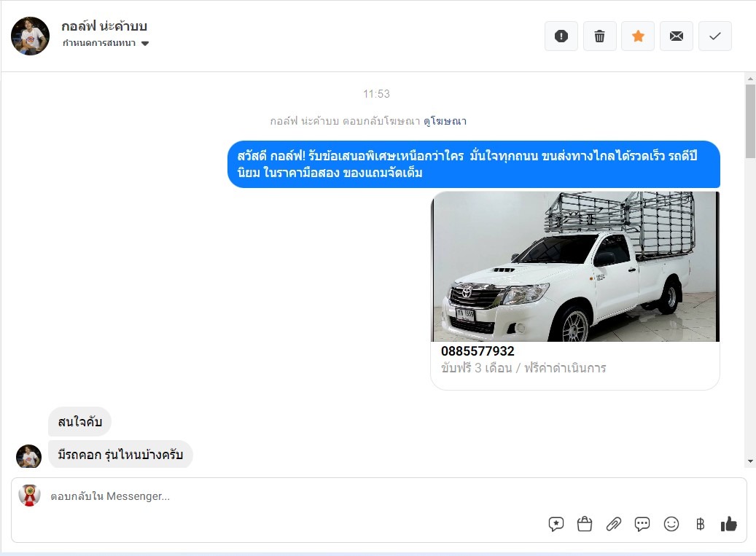
Task: Send a thumbs-up like
Action: pos(728,524)
